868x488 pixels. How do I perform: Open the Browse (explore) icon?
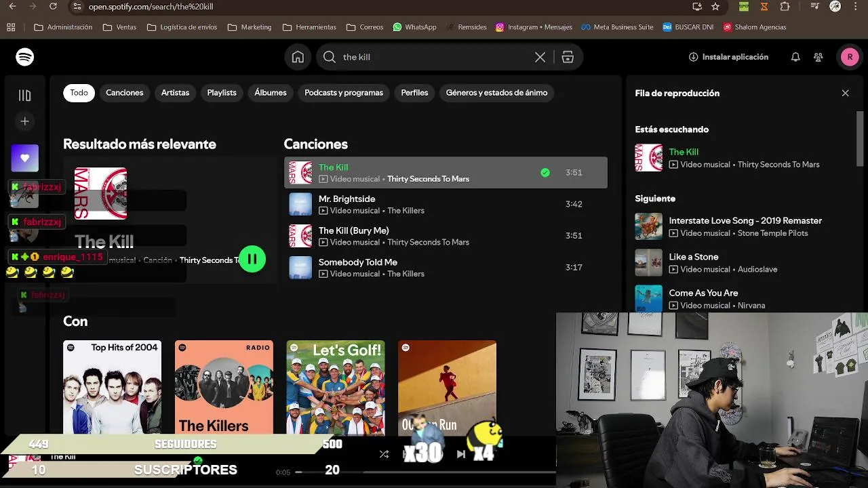click(568, 58)
